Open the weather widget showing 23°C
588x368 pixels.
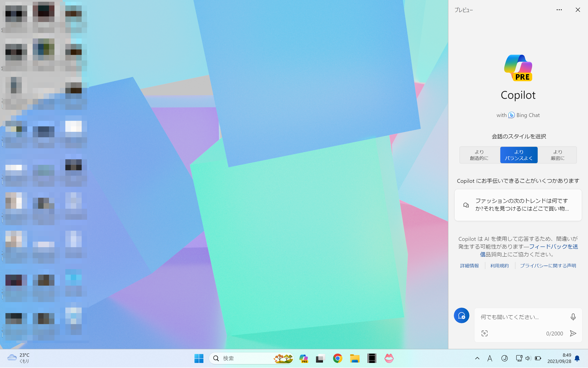(18, 358)
